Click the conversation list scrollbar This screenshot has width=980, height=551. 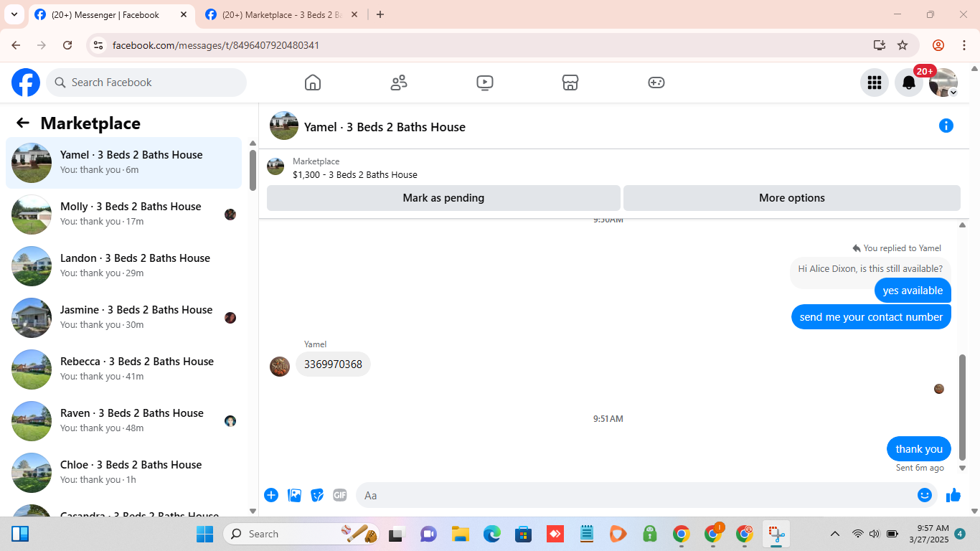[253, 169]
